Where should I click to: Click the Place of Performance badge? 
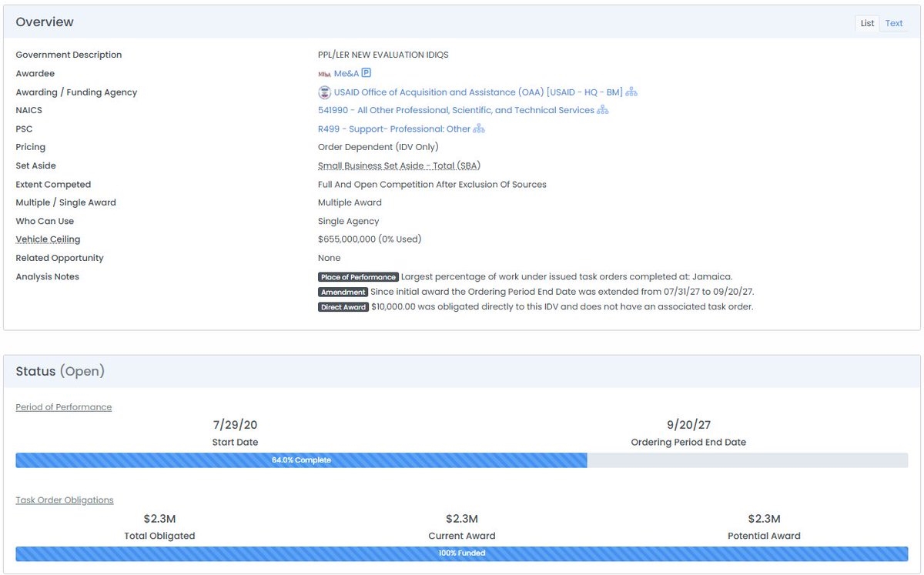358,277
